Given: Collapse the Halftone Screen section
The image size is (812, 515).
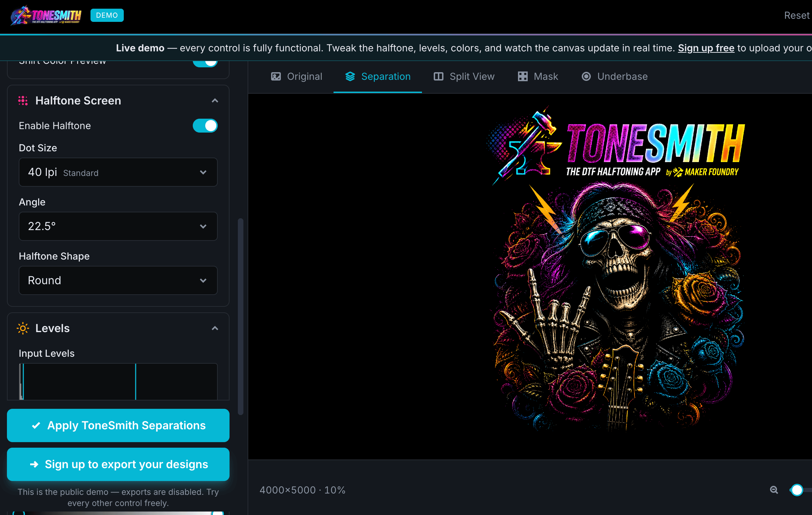Looking at the screenshot, I should (x=215, y=101).
